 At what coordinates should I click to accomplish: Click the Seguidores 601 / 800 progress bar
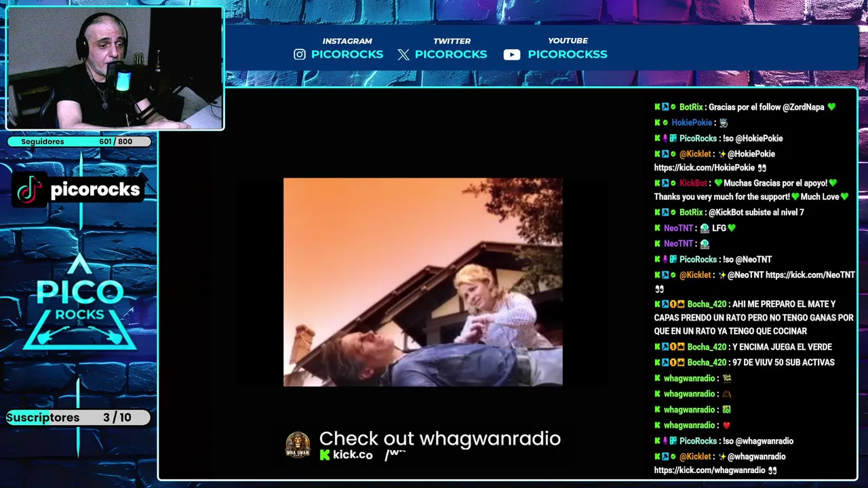point(79,142)
